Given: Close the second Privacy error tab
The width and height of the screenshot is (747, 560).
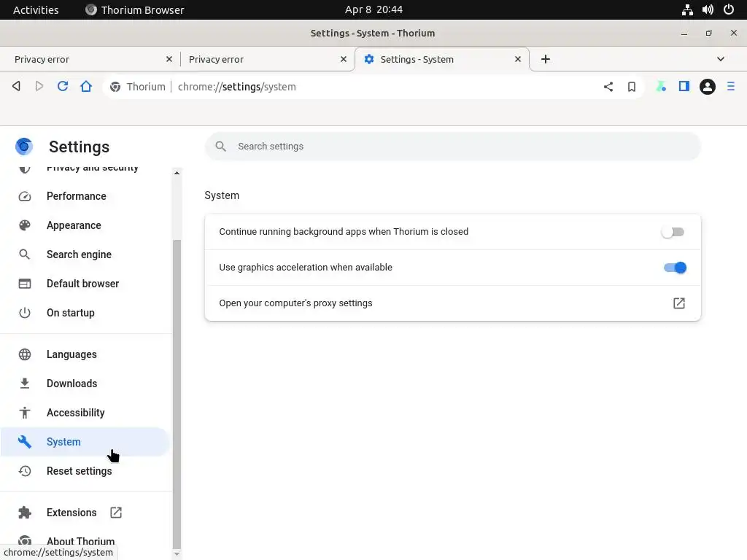Looking at the screenshot, I should 344,59.
